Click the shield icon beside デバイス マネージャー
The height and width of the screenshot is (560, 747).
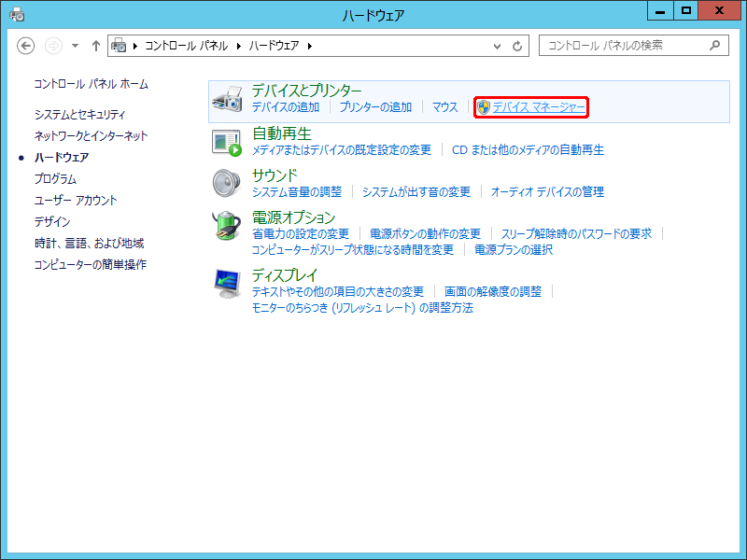[483, 107]
